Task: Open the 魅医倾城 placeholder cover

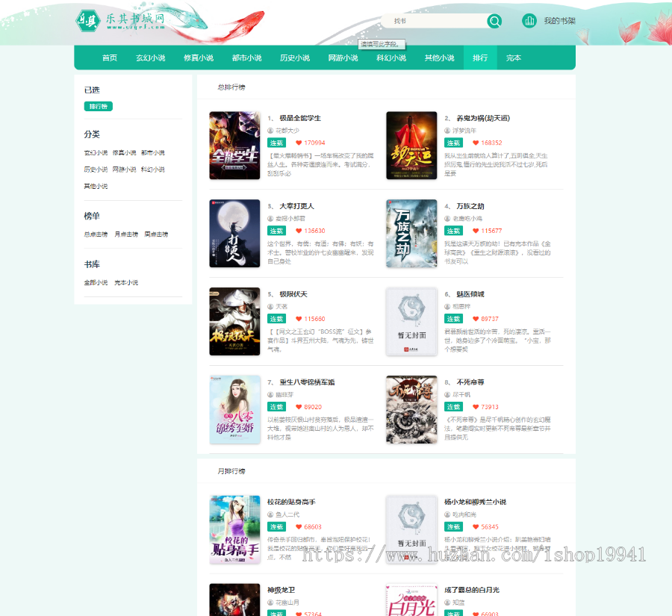Action: (411, 322)
